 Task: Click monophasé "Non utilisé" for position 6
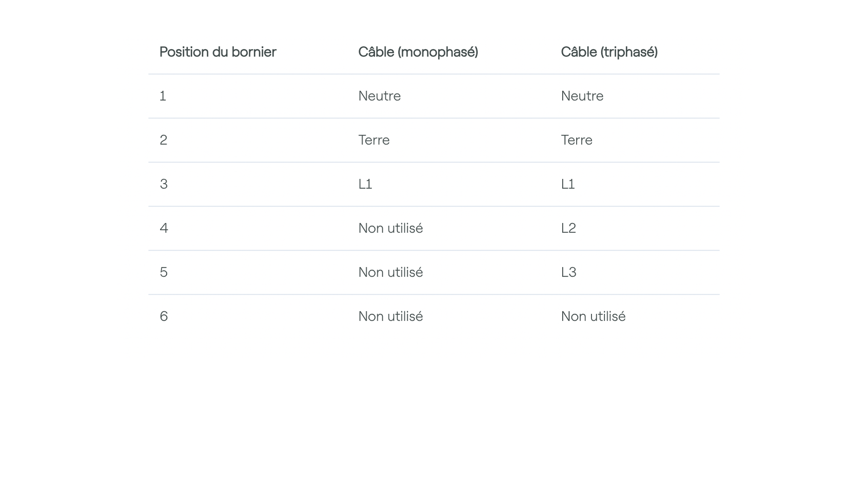coord(390,316)
